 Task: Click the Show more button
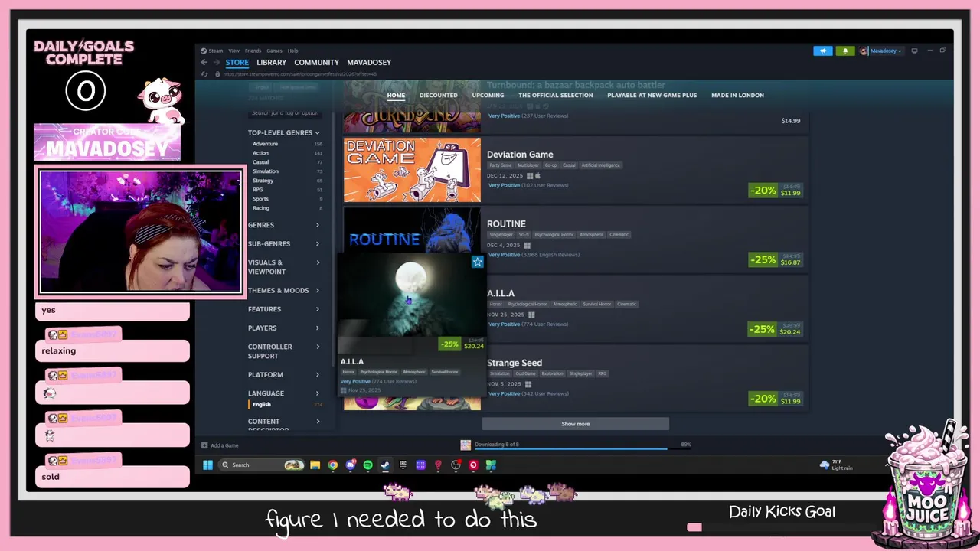coord(576,424)
